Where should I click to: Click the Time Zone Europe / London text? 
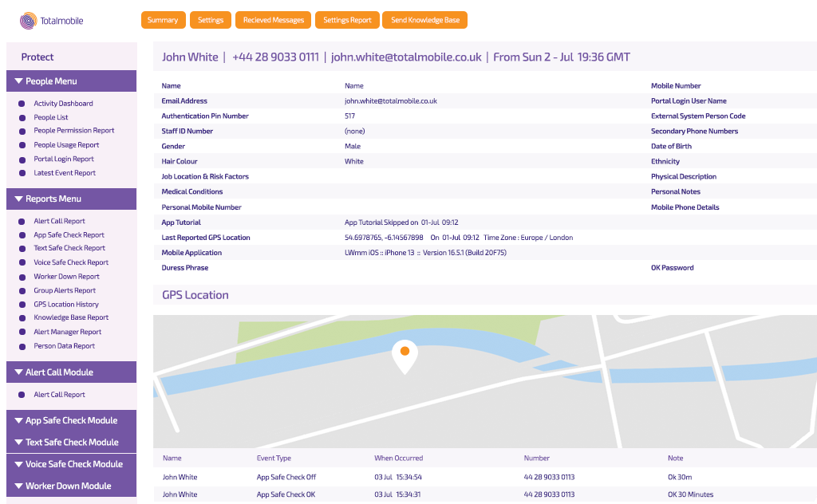(x=528, y=238)
